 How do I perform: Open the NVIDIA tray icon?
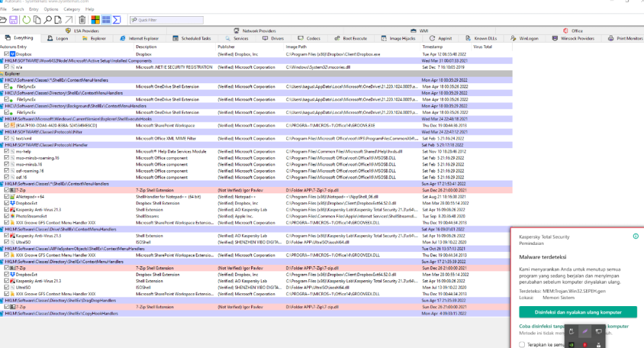tap(571, 345)
